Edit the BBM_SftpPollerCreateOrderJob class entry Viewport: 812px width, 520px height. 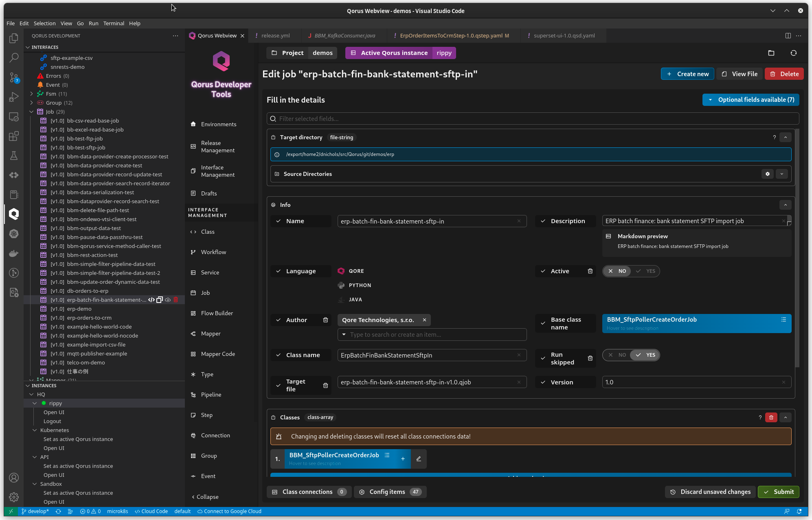click(419, 459)
